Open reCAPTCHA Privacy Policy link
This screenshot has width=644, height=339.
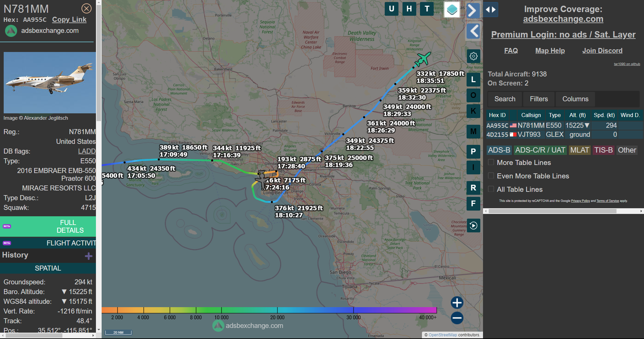pyautogui.click(x=580, y=201)
